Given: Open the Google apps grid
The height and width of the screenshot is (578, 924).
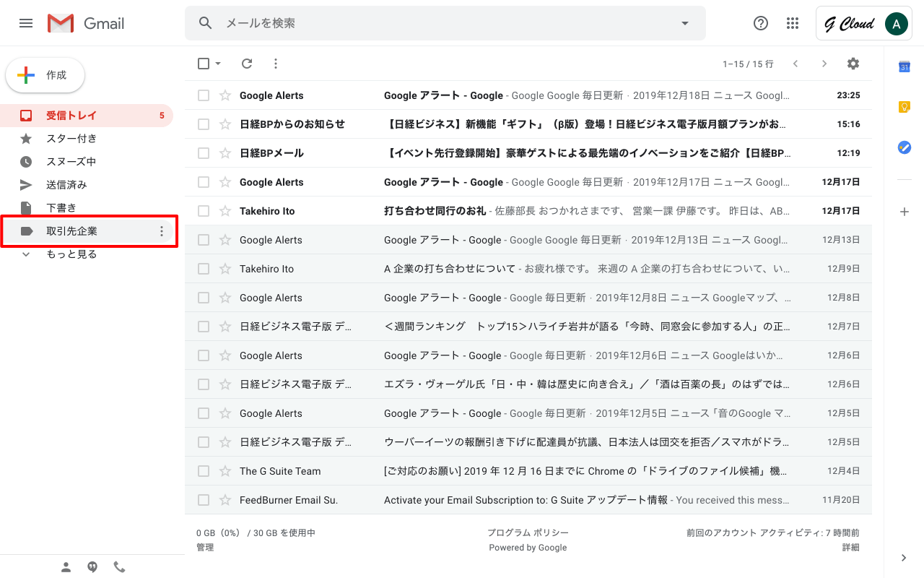Looking at the screenshot, I should pyautogui.click(x=793, y=23).
